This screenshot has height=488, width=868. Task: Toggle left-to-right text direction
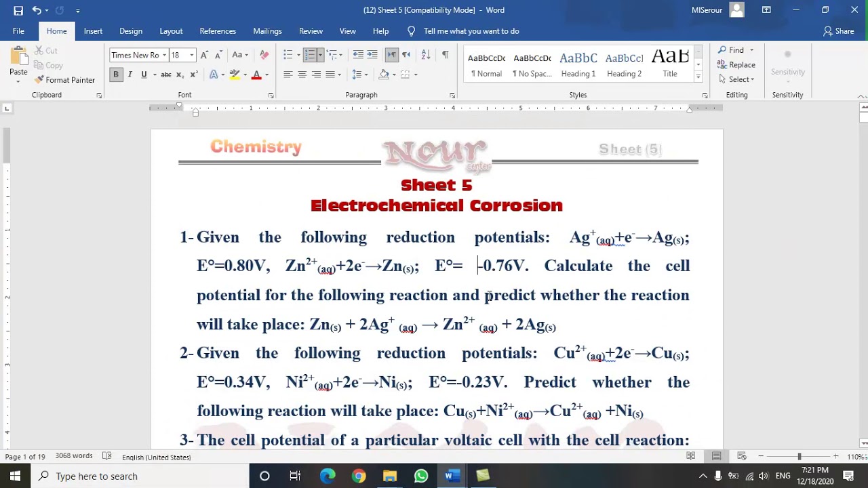pos(391,55)
